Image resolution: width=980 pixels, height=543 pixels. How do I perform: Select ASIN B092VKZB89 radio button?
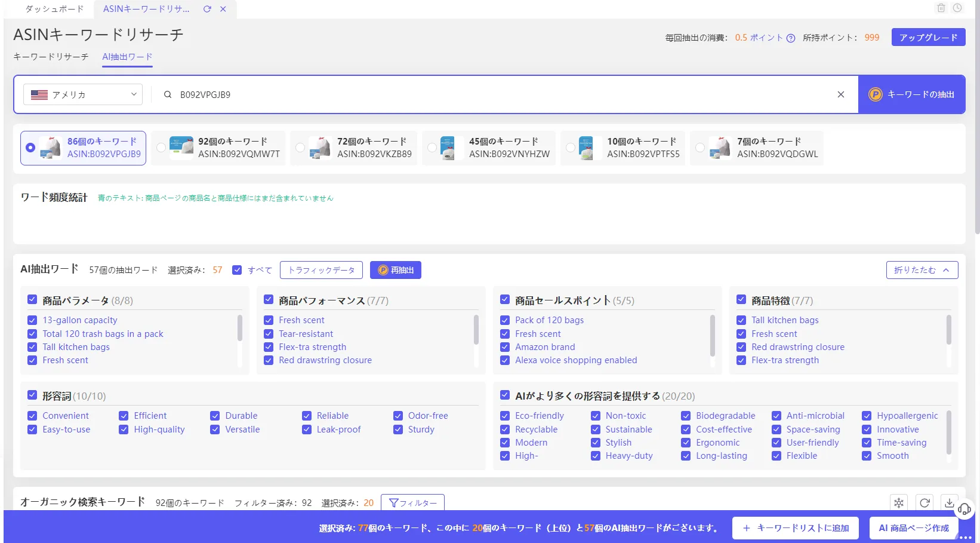(x=300, y=148)
